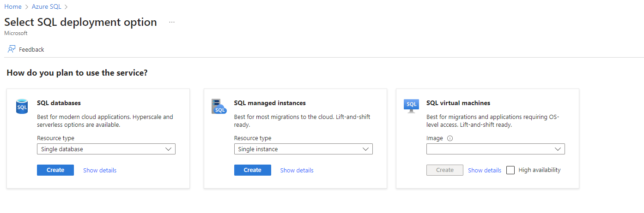The width and height of the screenshot is (644, 213).
Task: Navigate to Home breadcrumb
Action: (13, 6)
